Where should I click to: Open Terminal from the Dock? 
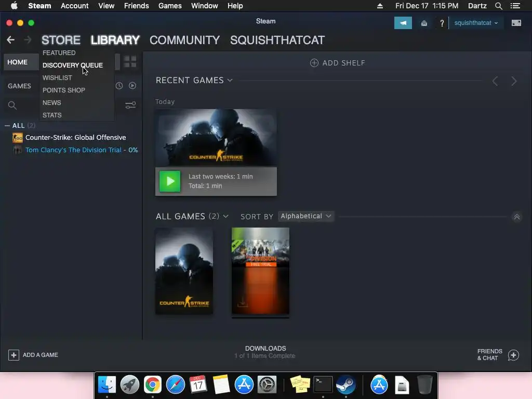(323, 385)
